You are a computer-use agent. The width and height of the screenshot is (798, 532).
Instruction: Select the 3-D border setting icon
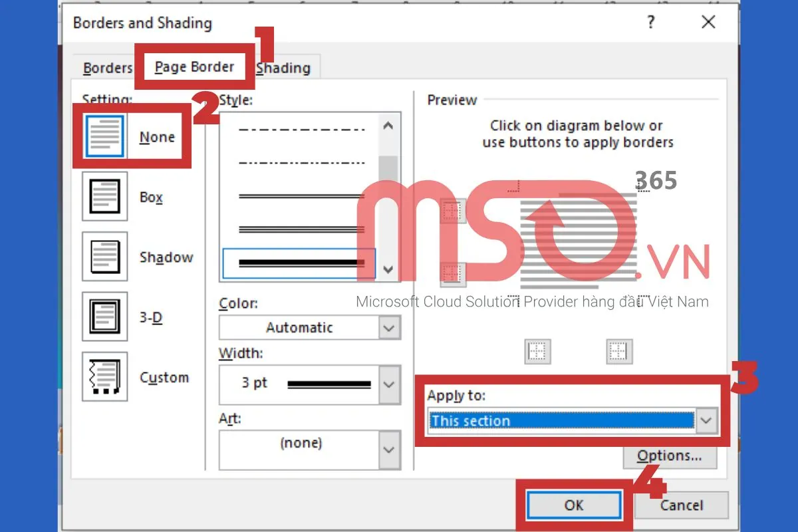coord(104,317)
